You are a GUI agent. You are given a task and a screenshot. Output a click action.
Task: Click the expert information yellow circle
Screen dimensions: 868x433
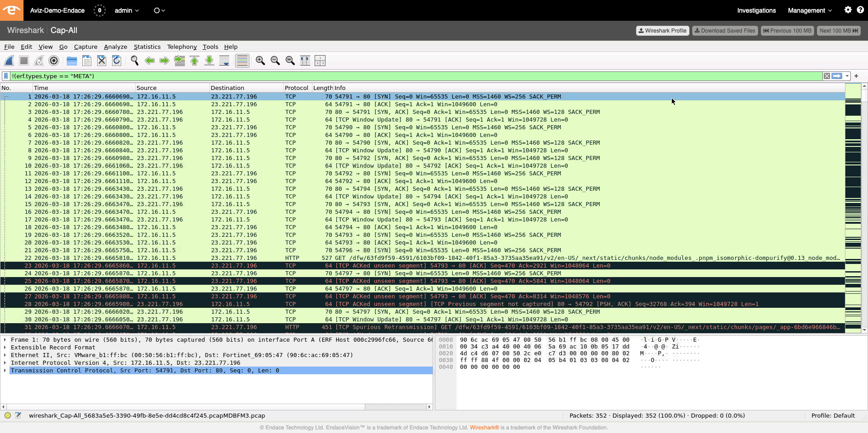click(8, 415)
